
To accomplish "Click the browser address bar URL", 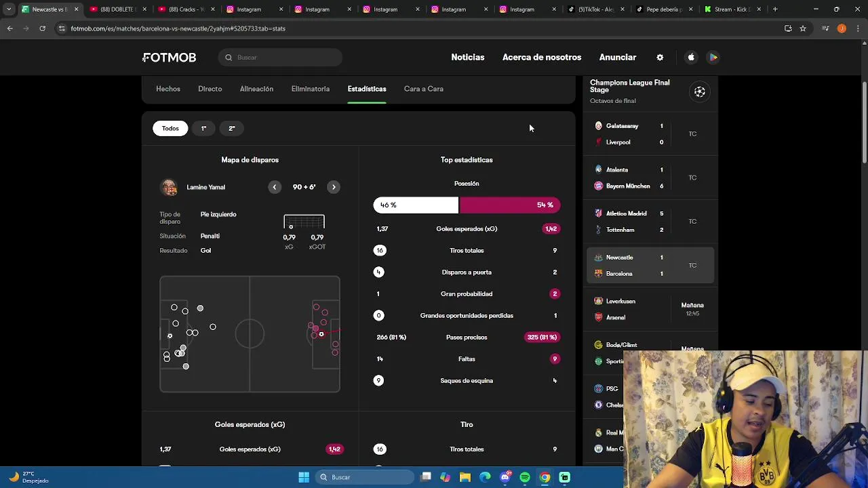I will click(x=178, y=28).
